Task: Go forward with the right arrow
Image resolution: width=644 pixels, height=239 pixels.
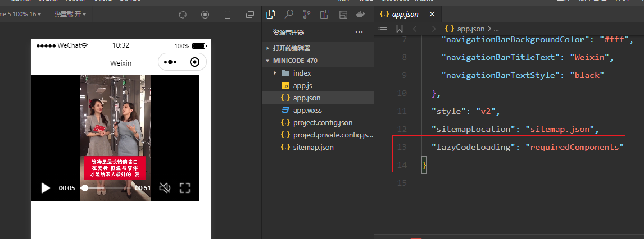Action: (432, 29)
